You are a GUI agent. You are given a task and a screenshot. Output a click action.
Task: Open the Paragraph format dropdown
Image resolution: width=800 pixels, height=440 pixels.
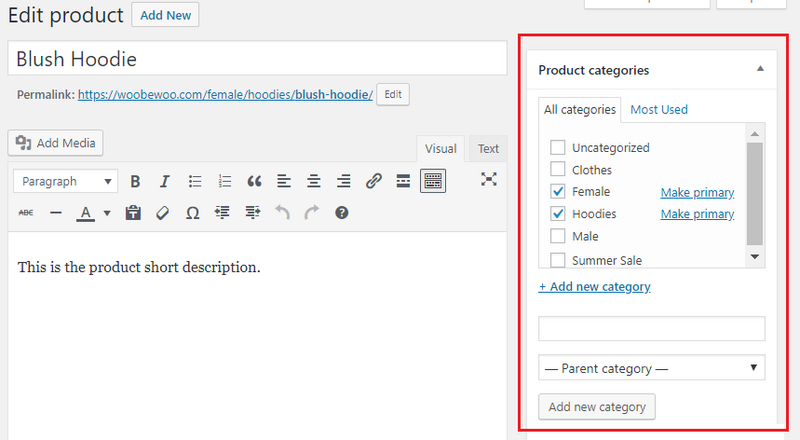[x=66, y=181]
